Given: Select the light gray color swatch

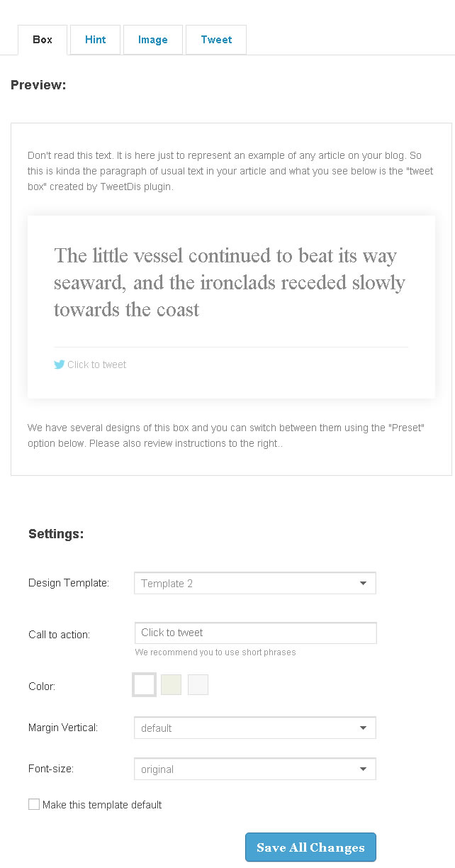Looking at the screenshot, I should pyautogui.click(x=198, y=685).
